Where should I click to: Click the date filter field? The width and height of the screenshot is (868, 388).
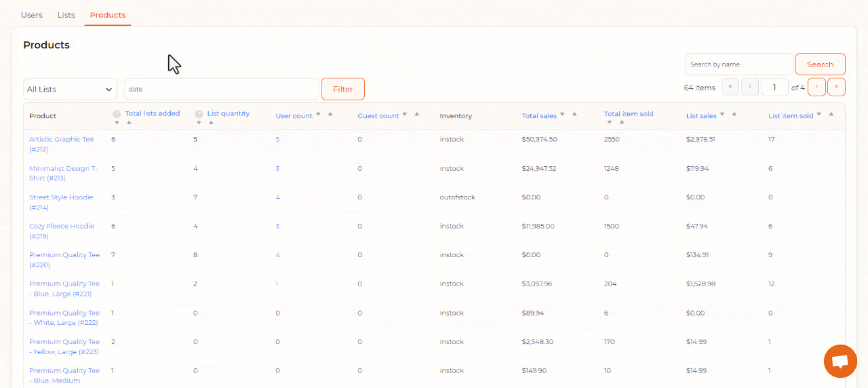click(x=220, y=89)
